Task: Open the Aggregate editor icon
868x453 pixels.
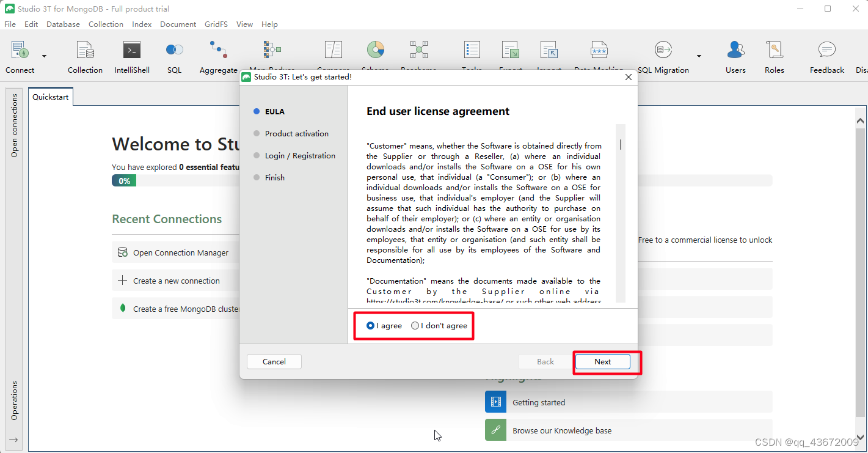Action: (x=218, y=50)
